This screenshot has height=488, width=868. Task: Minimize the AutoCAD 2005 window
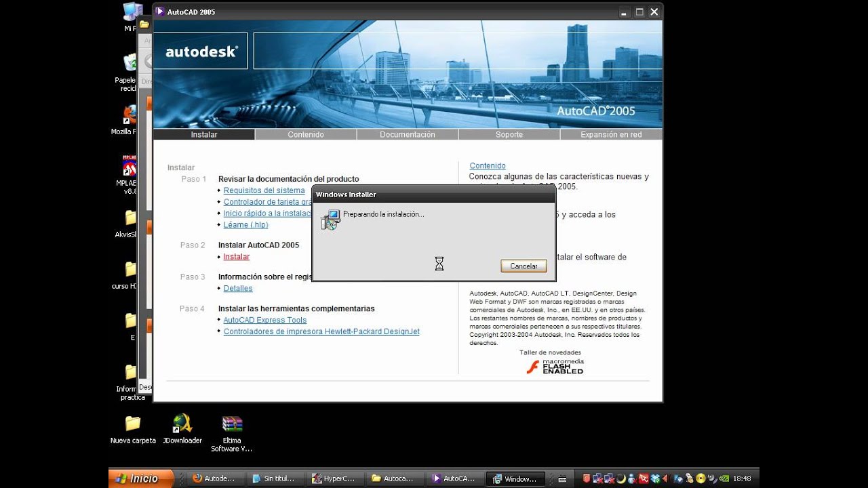click(x=625, y=12)
